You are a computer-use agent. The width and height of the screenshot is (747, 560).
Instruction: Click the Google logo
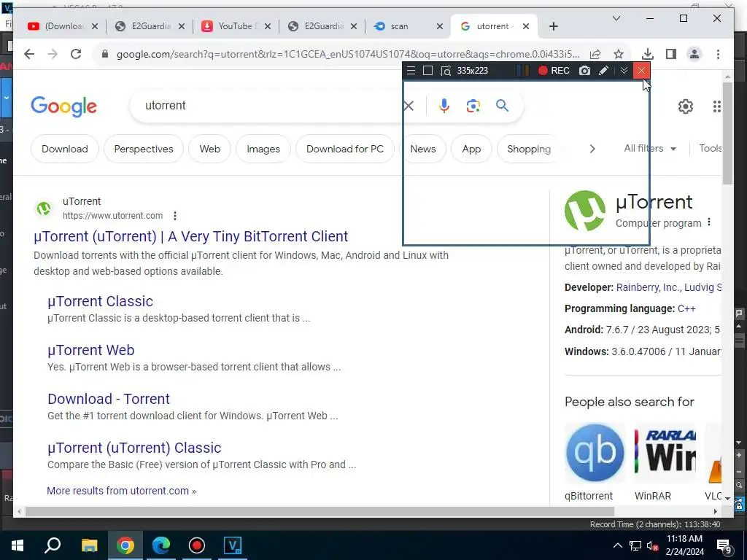pyautogui.click(x=64, y=106)
